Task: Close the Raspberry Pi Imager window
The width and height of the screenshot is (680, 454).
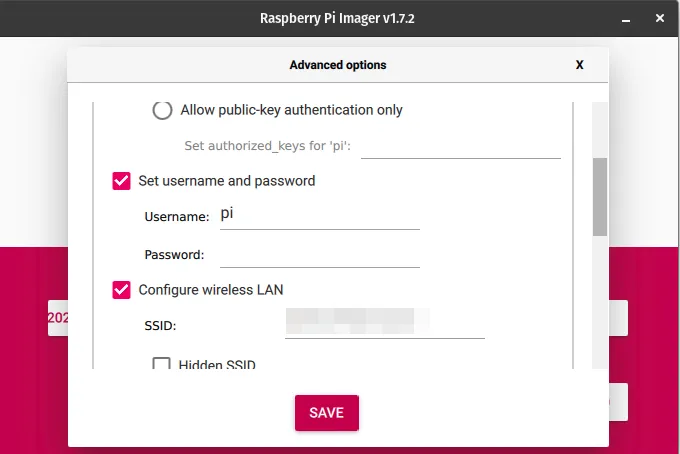Action: click(x=658, y=18)
